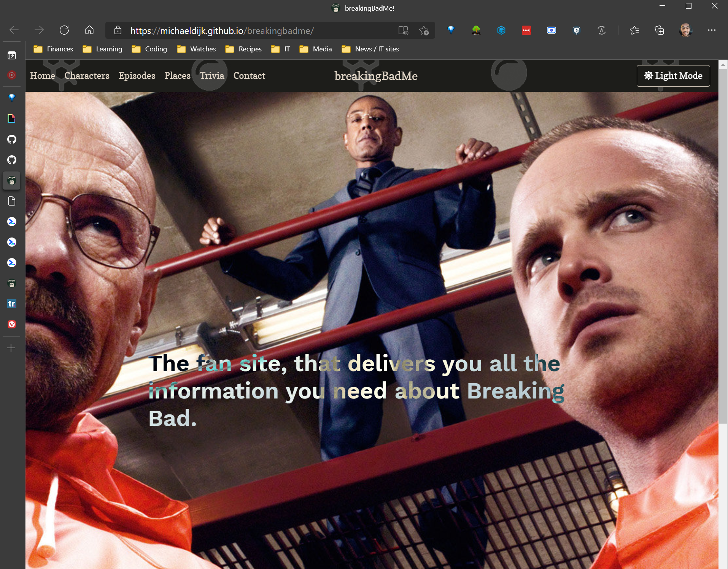Image resolution: width=728 pixels, height=569 pixels.
Task: Click the browser forward arrow
Action: [x=39, y=30]
